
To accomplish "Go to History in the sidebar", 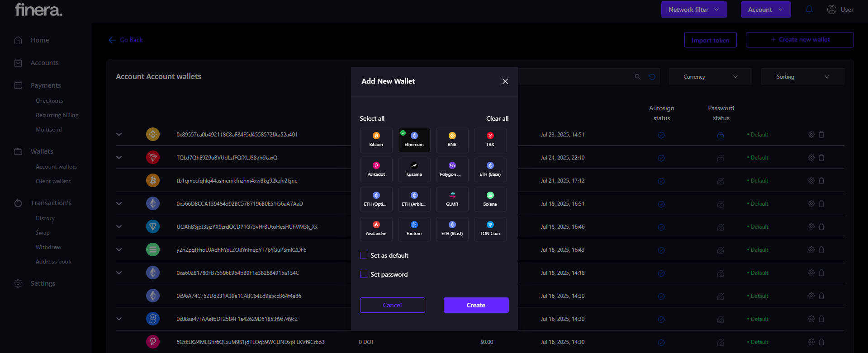I will (45, 218).
